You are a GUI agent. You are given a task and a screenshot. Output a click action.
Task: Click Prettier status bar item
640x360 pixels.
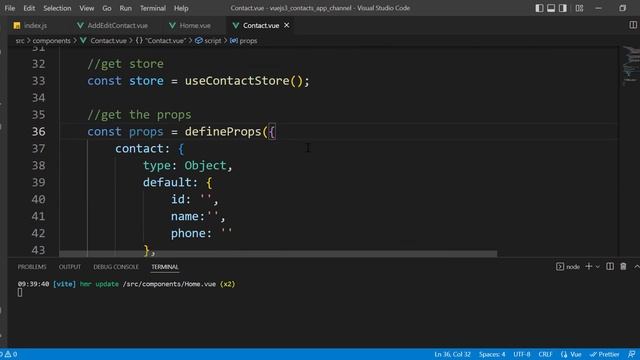[x=604, y=354]
